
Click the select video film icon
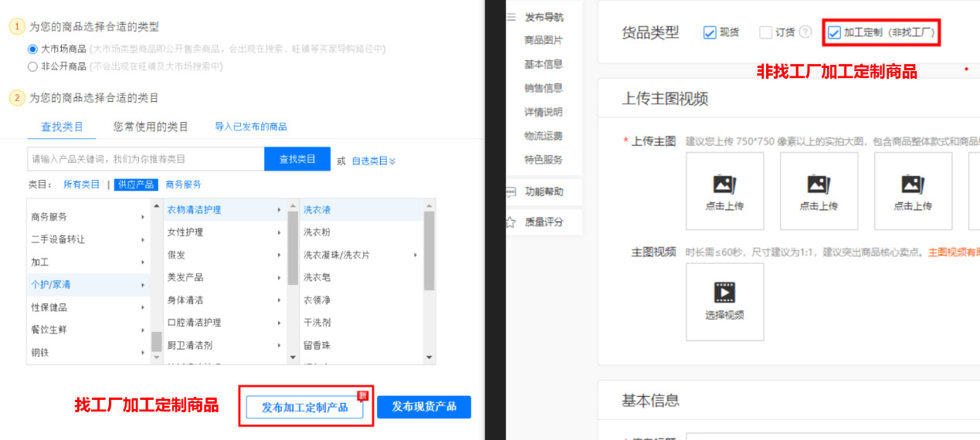(724, 293)
